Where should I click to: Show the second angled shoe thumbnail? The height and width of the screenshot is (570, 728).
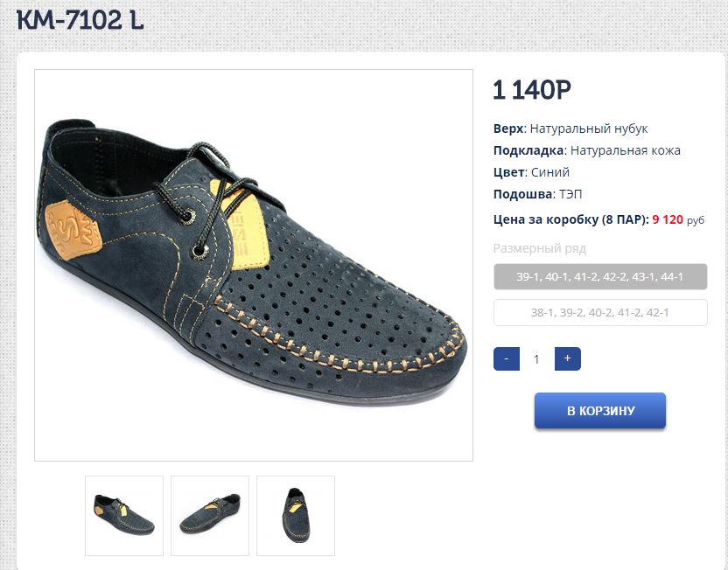[x=210, y=516]
